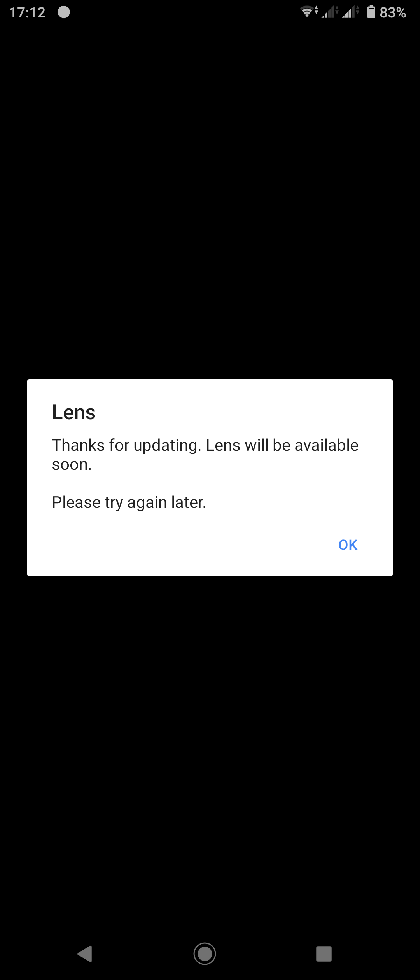Tap the circular home navigation icon

tap(205, 954)
